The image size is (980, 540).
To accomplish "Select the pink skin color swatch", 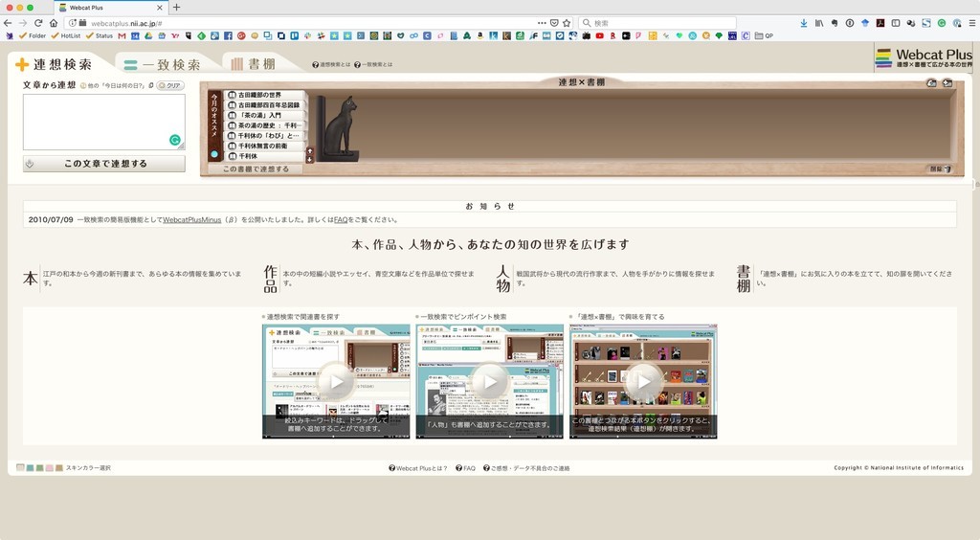I will pyautogui.click(x=50, y=467).
